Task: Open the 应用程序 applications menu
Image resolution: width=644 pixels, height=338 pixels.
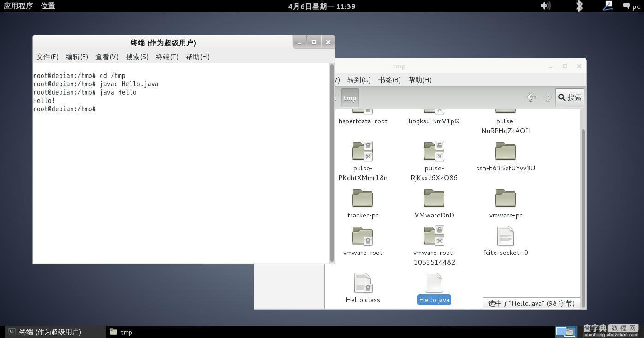Action: pyautogui.click(x=18, y=6)
